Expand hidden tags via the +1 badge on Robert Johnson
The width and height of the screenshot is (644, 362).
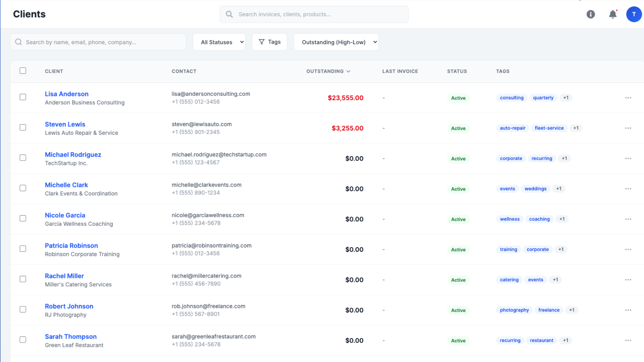tap(572, 310)
